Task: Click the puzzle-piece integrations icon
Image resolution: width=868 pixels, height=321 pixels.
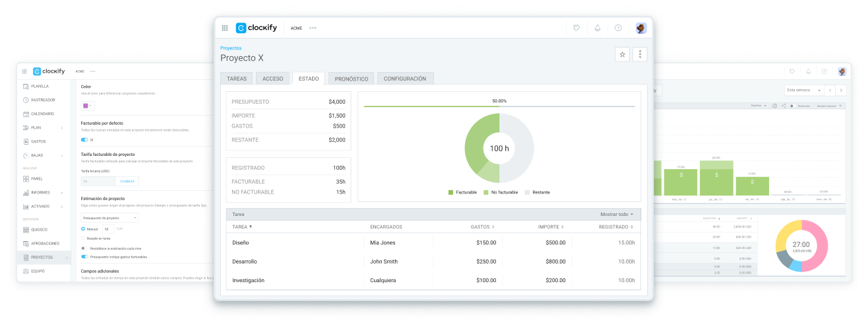Action: click(576, 28)
